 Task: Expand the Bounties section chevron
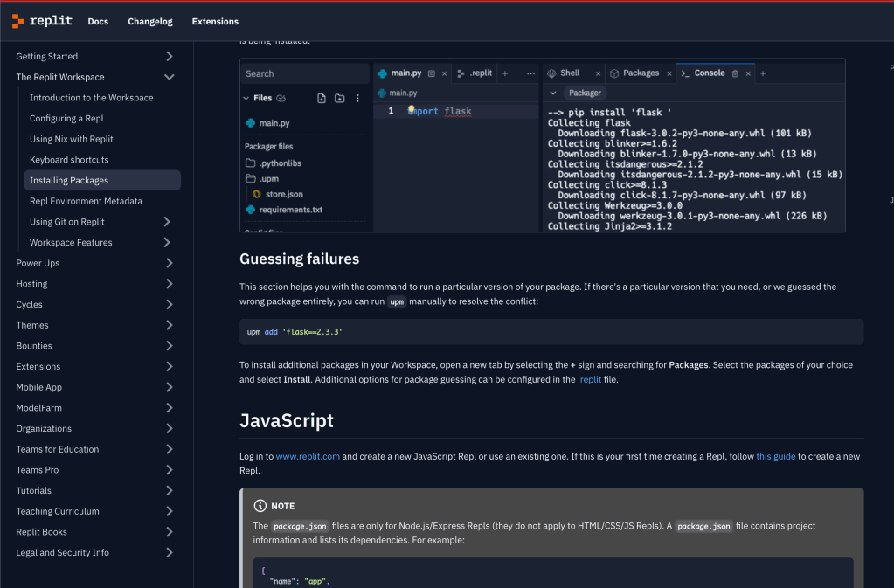pyautogui.click(x=170, y=346)
